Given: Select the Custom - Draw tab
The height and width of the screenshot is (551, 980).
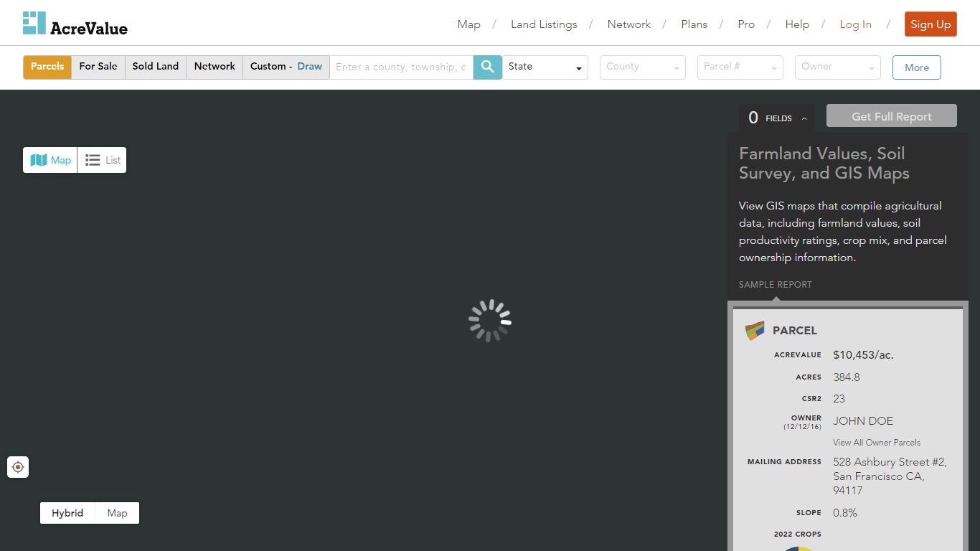Looking at the screenshot, I should [286, 67].
